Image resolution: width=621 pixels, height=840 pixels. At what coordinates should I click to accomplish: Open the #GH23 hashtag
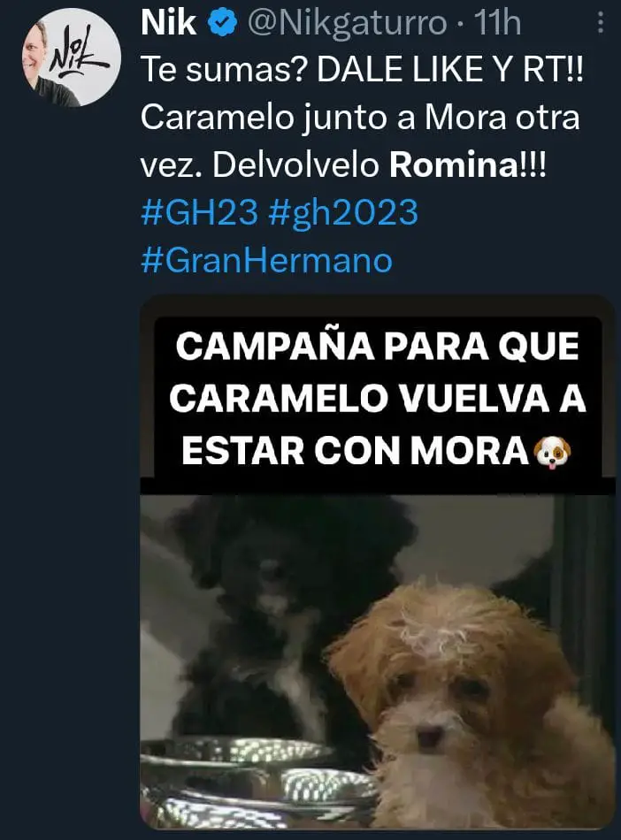coord(199,212)
